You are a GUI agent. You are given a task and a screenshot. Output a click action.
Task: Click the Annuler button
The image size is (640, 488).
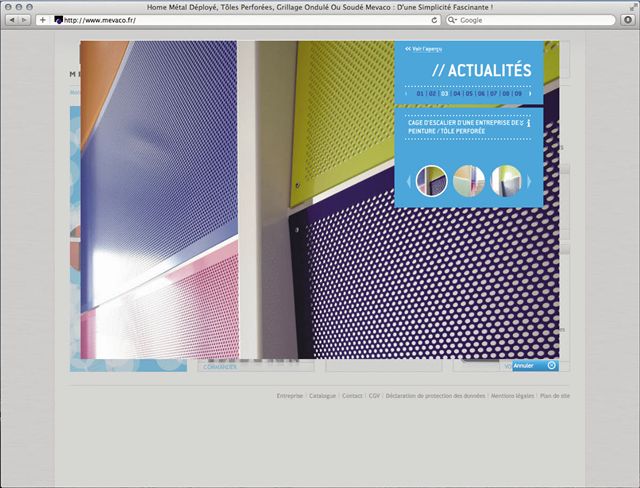point(535,366)
